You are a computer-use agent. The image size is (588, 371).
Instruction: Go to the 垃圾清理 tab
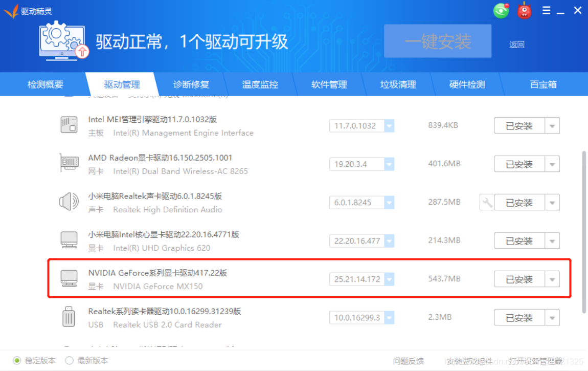point(398,84)
